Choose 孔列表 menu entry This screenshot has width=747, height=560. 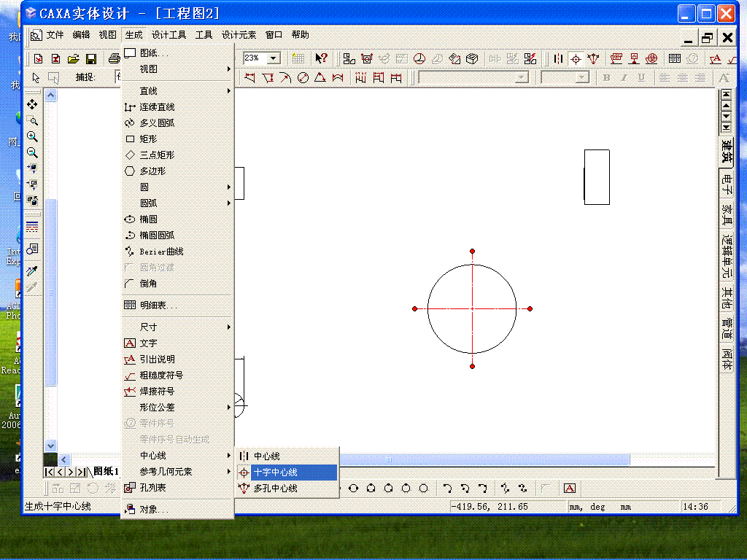(177, 488)
